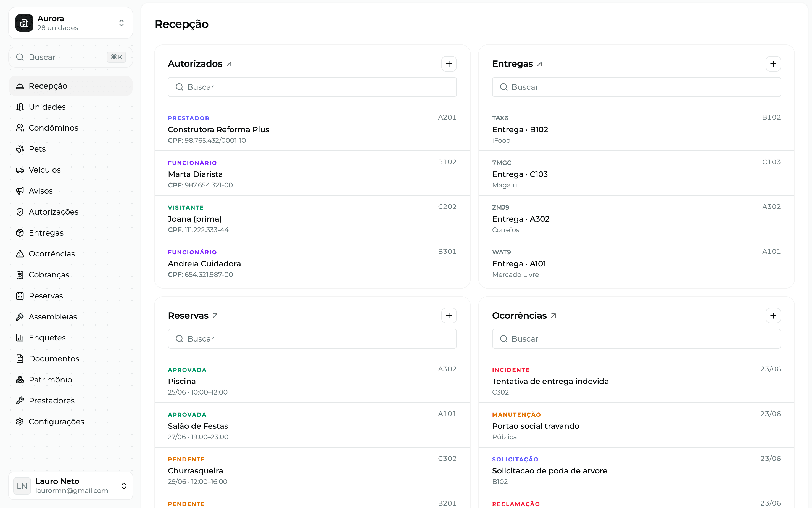Open Entregas via the package icon
Screen dimensions: 812x508
20,233
